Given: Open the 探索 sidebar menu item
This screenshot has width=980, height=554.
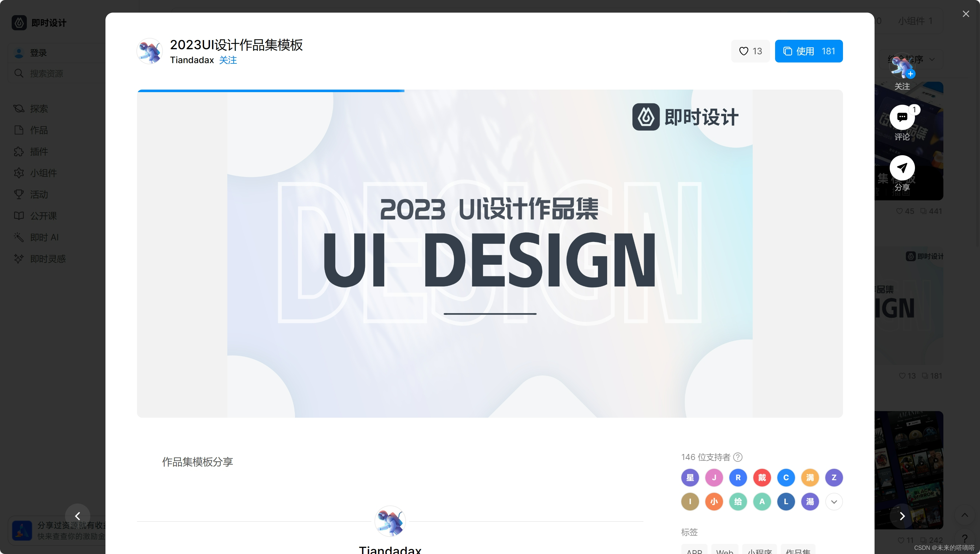Looking at the screenshot, I should (39, 109).
